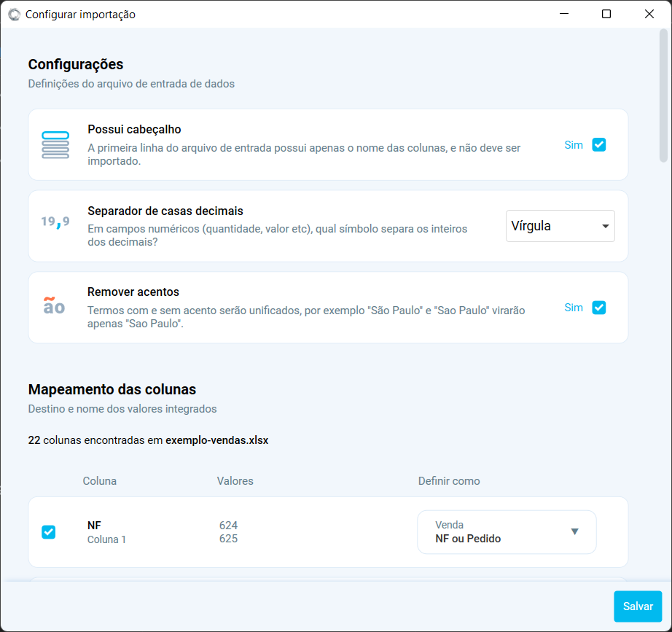Image resolution: width=672 pixels, height=632 pixels.
Task: Minimize the Configurar importação window
Action: [x=563, y=14]
